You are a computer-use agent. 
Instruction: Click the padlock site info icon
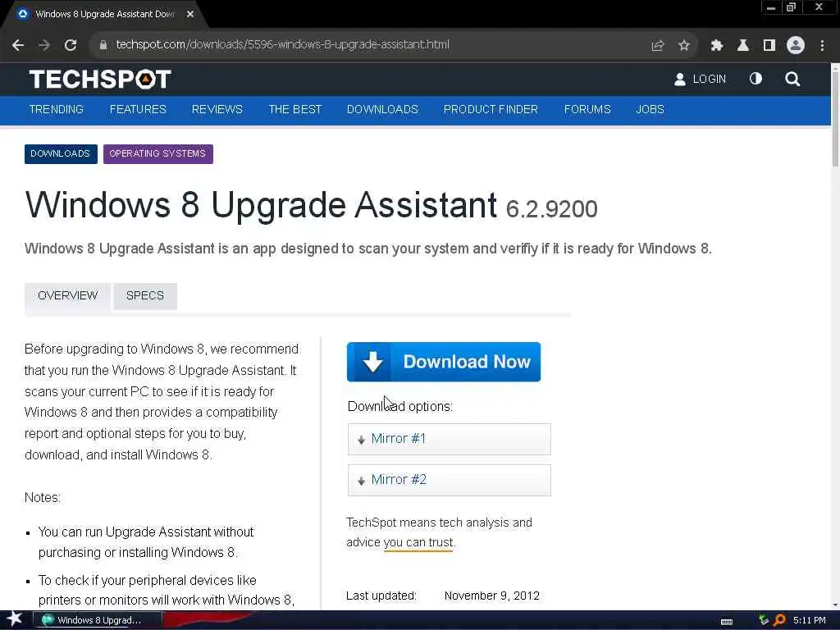point(103,45)
